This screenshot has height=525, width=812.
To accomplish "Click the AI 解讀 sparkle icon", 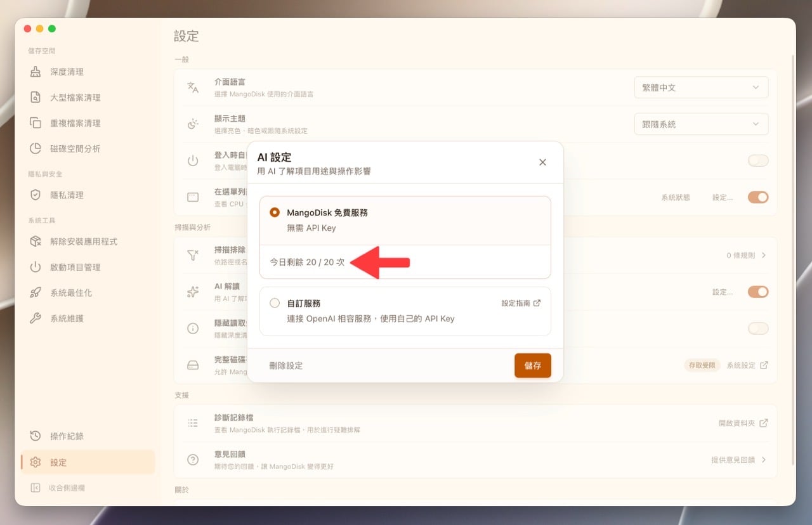I will (x=193, y=292).
